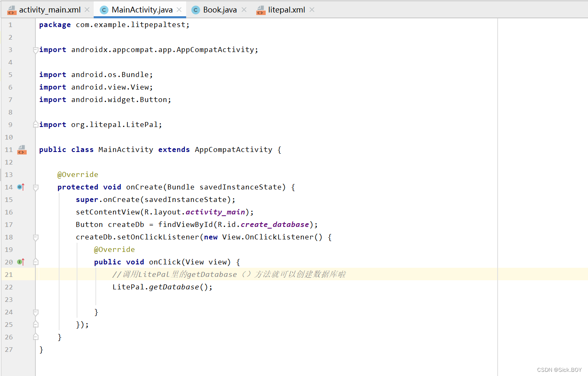Viewport: 588px width, 376px height.
Task: Click the setOnClickListener call on line 18
Action: pos(158,237)
